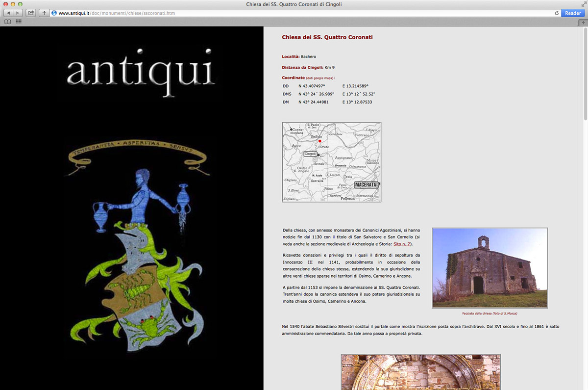Open the church facade photo
The image size is (588, 390).
click(x=490, y=268)
